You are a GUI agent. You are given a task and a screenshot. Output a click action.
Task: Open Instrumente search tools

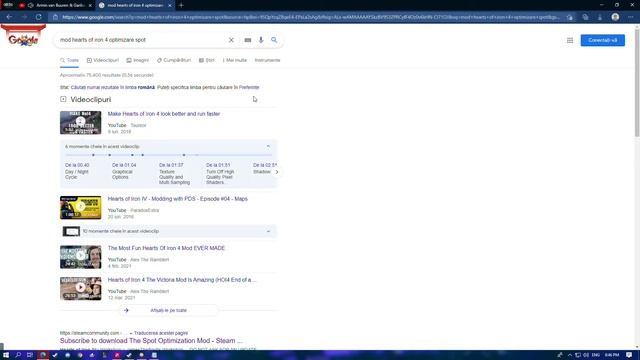click(267, 60)
